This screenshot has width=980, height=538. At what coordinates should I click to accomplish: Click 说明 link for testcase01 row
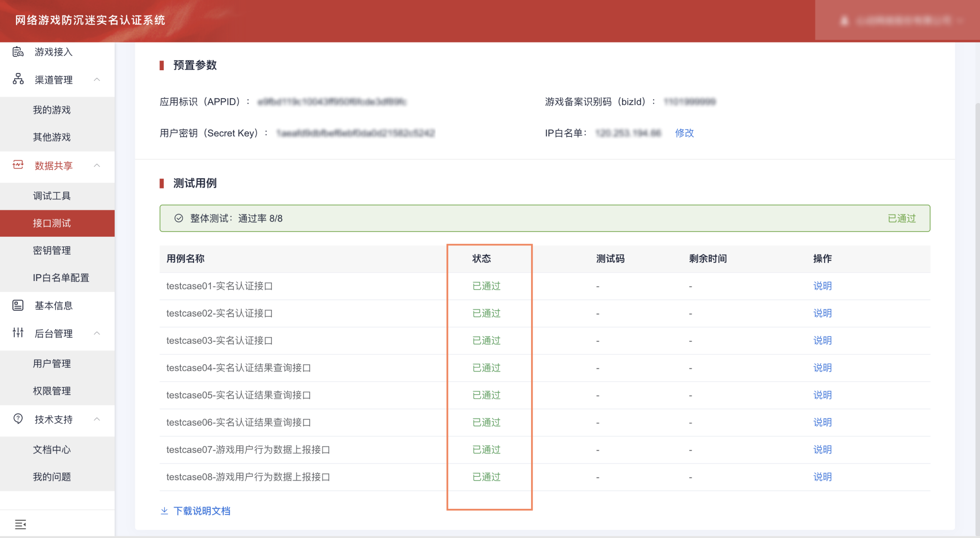tap(822, 286)
